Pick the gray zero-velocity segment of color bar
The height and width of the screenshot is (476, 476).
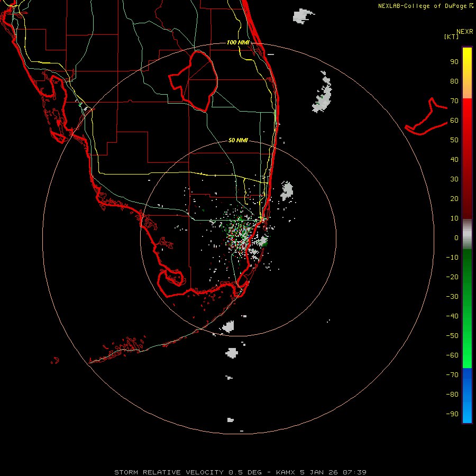click(x=467, y=234)
